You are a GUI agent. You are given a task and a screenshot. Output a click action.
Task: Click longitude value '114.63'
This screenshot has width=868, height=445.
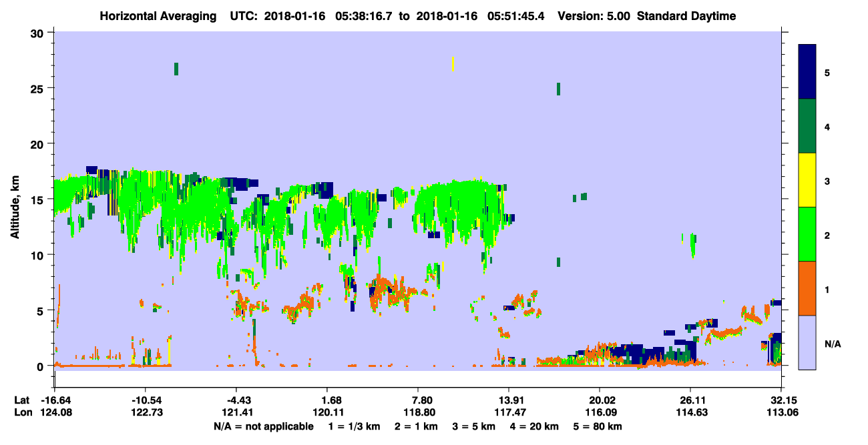click(690, 412)
